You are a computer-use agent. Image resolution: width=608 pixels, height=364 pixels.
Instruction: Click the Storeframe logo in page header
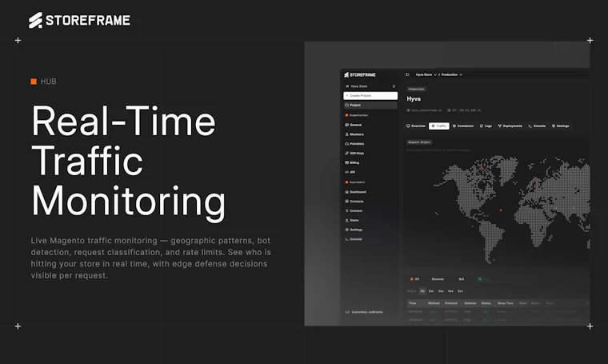coord(79,20)
